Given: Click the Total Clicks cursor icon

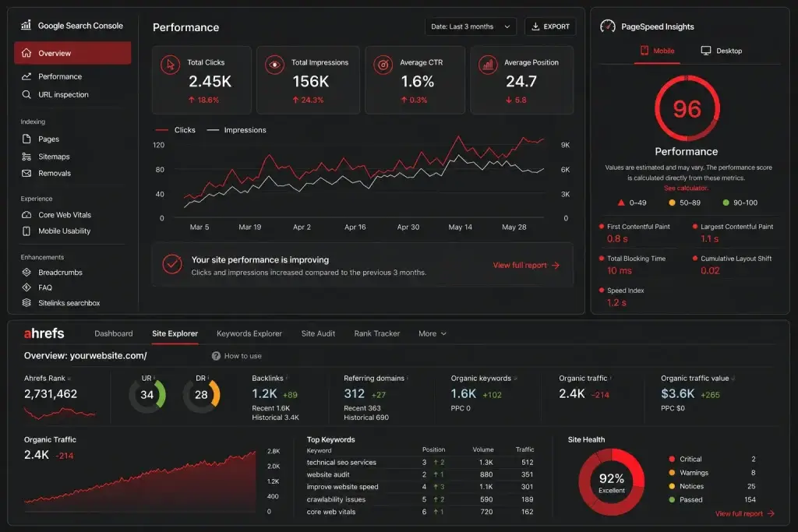Looking at the screenshot, I should [170, 65].
